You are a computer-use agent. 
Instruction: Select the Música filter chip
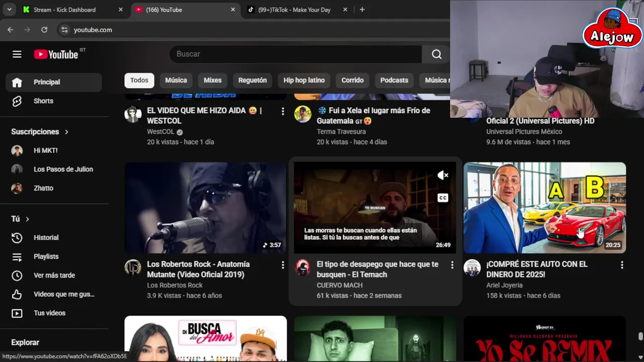[176, 80]
